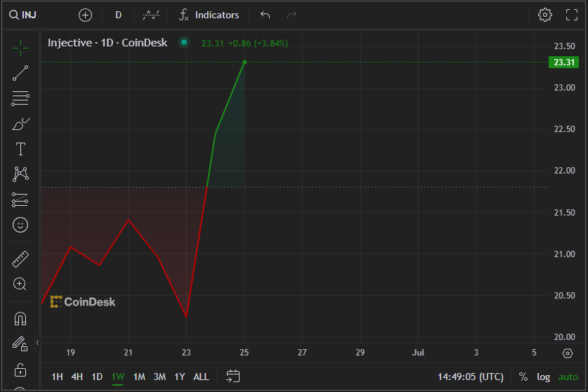This screenshot has height=392, width=588.
Task: Open the INJ symbol search
Action: (x=23, y=15)
